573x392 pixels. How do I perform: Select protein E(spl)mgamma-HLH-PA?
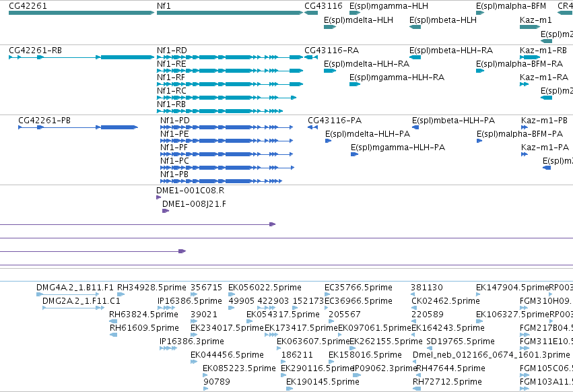(x=354, y=154)
